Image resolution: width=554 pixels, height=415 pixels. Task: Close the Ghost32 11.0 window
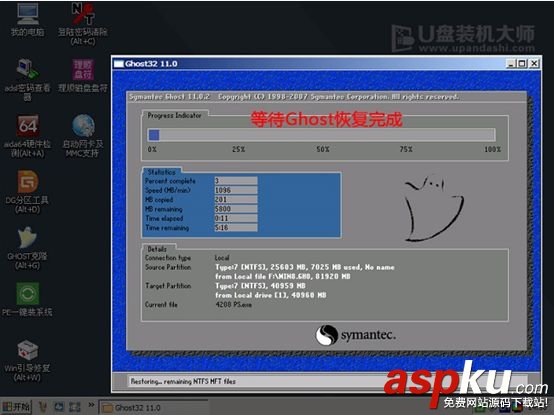point(534,64)
